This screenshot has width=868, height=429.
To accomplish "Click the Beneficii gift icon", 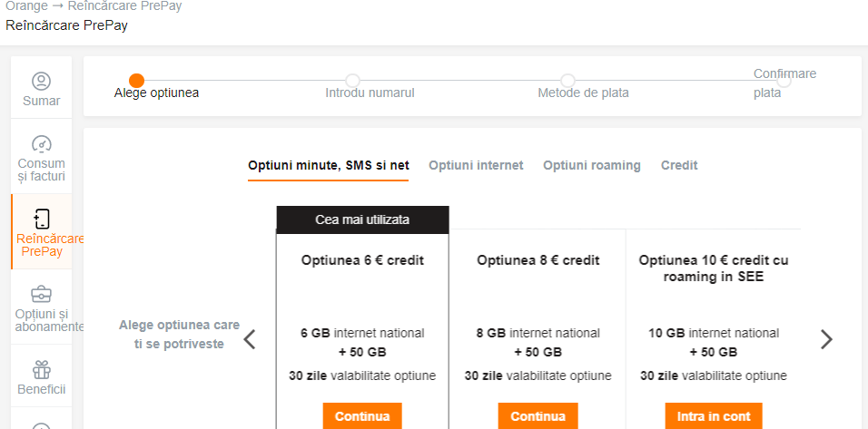I will (41, 369).
